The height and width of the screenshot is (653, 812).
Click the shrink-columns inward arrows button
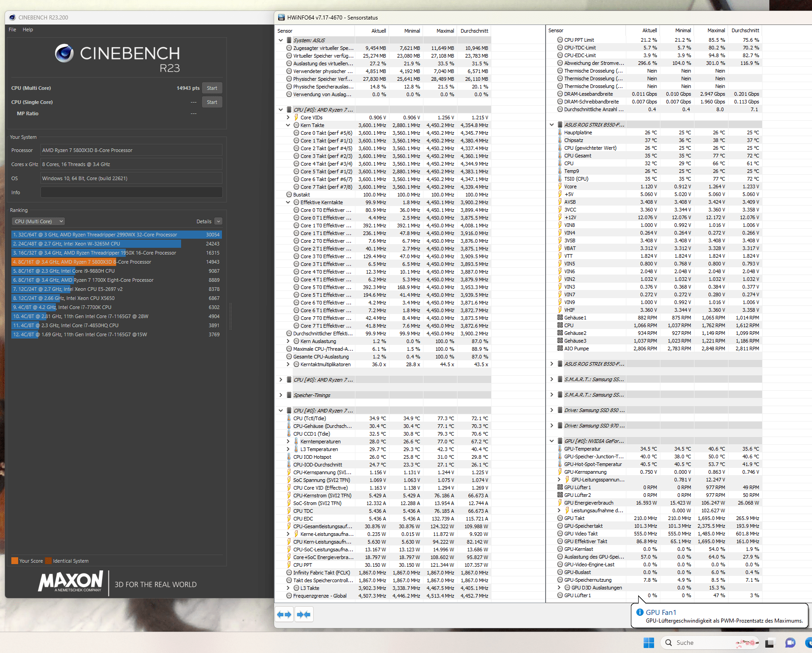[x=304, y=614]
